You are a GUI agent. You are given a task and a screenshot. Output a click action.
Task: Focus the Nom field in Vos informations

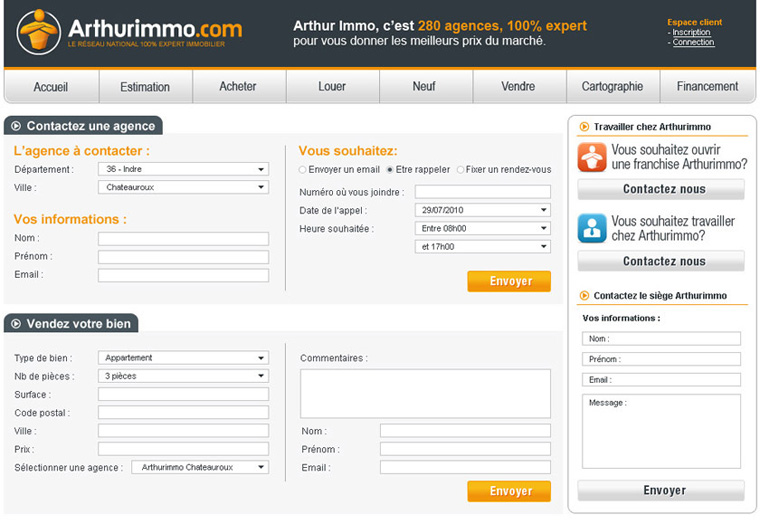(x=184, y=238)
